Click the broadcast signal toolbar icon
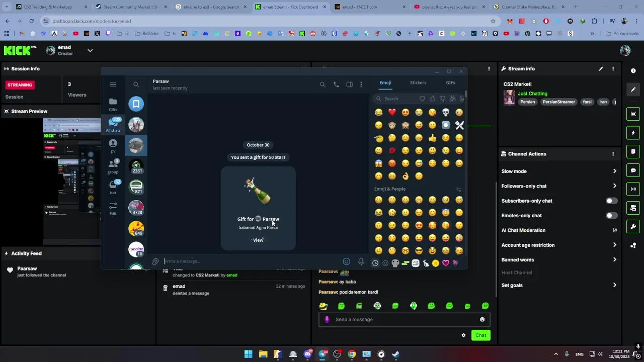Viewport: 644px width, 362px height. (633, 189)
